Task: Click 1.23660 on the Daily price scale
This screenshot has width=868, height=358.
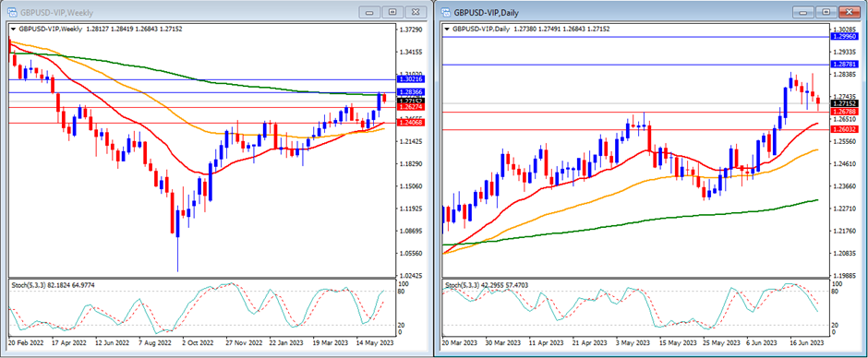Action: click(845, 186)
